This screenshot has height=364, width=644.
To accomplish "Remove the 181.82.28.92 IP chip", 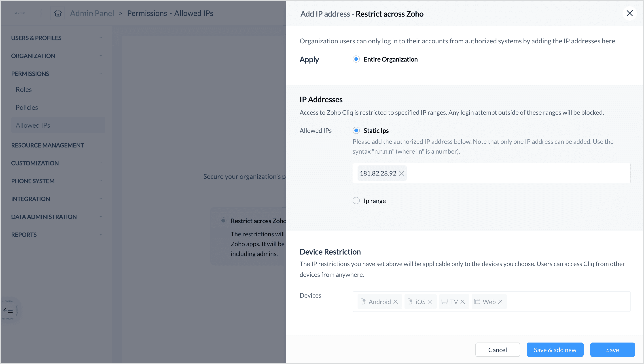I will tap(402, 173).
